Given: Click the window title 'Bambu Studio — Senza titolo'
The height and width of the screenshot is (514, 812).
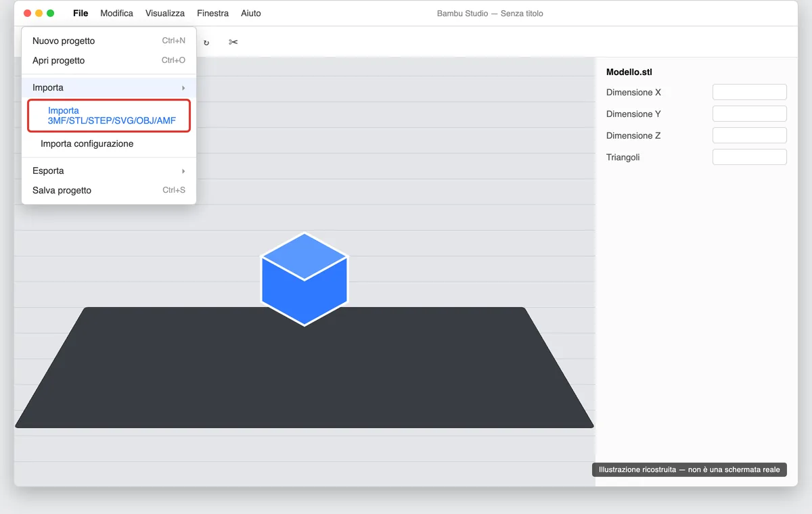Looking at the screenshot, I should tap(490, 14).
